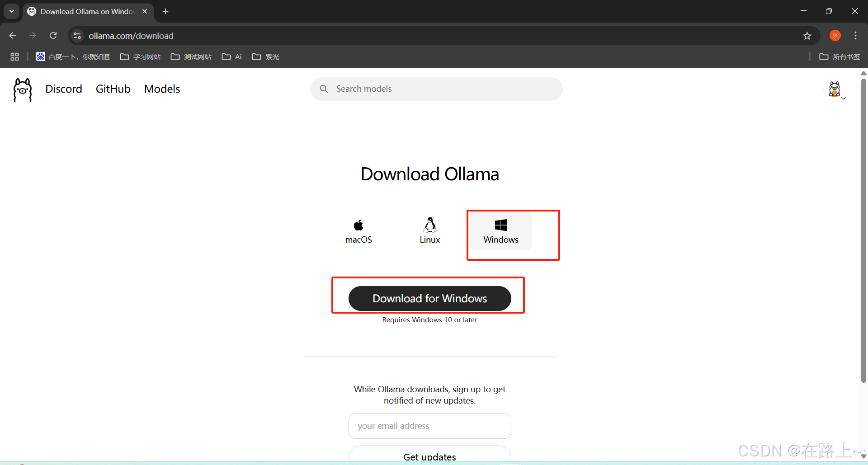The image size is (868, 465).
Task: Open the user avatar account menu
Action: click(x=836, y=90)
